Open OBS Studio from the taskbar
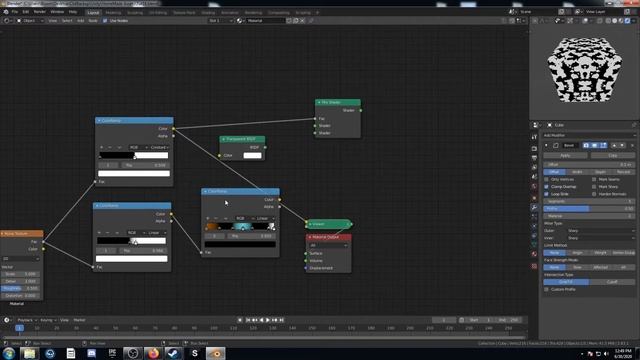Screen dimensions: 640x360 point(133,353)
